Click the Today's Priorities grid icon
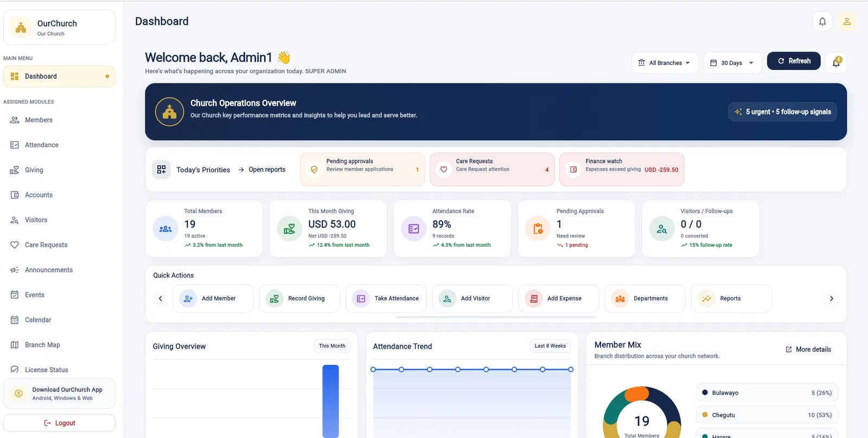This screenshot has width=868, height=438. tap(161, 170)
